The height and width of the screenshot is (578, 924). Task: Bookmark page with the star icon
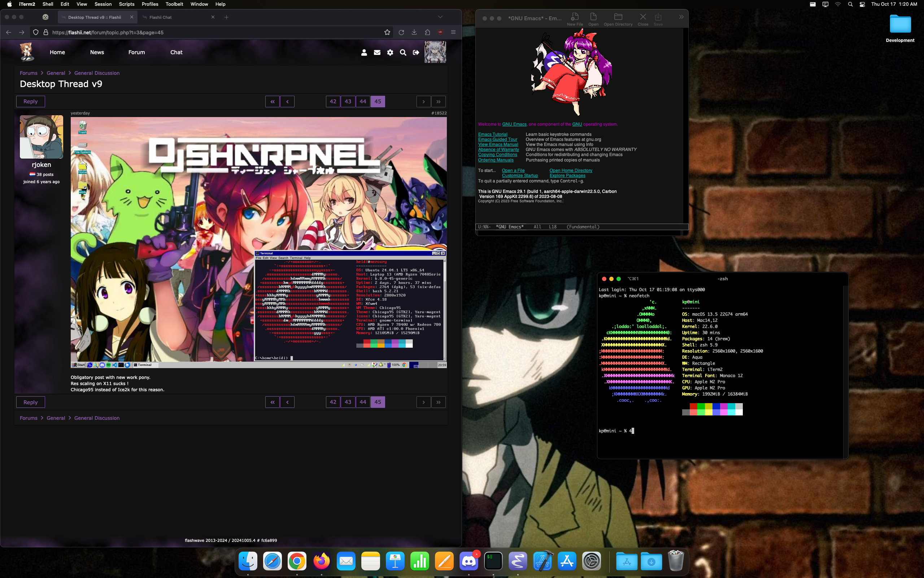[387, 33]
